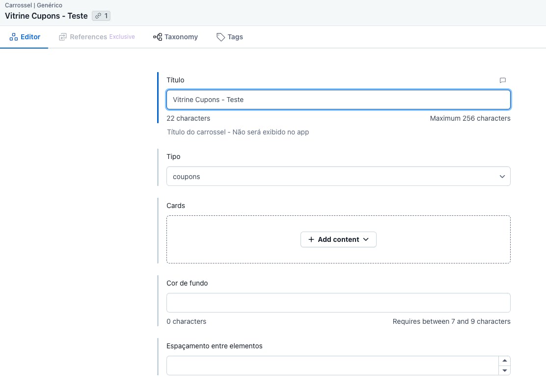Click the References tab icon
The image size is (546, 392).
click(63, 37)
